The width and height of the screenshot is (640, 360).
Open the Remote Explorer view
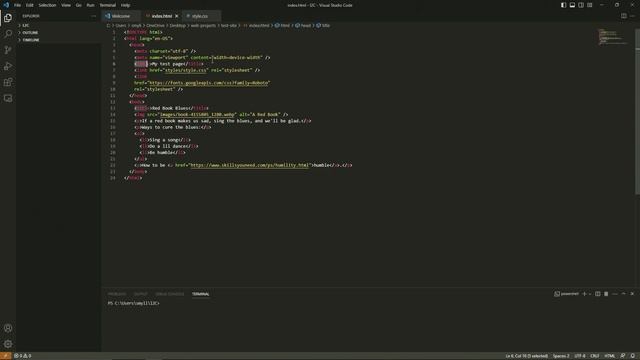8,98
